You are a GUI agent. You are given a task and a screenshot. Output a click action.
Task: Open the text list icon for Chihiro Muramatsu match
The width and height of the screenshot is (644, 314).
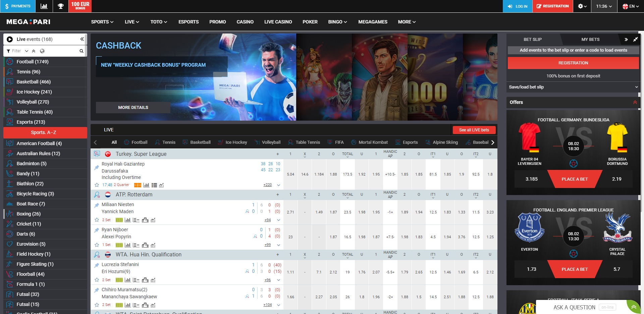(136, 305)
